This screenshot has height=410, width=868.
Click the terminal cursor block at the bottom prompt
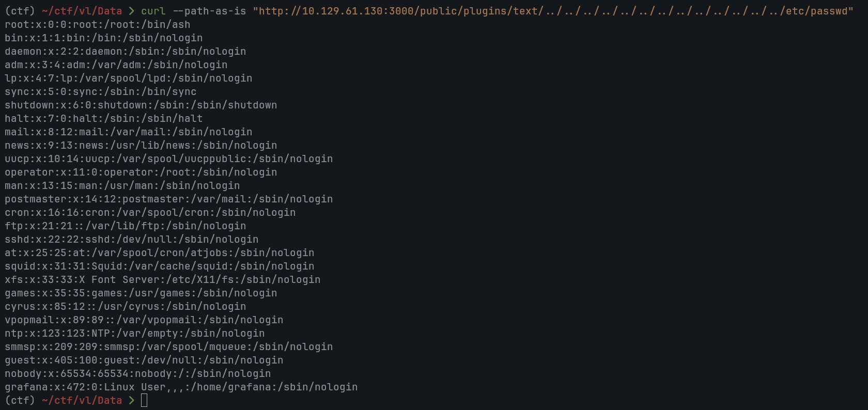click(x=144, y=400)
